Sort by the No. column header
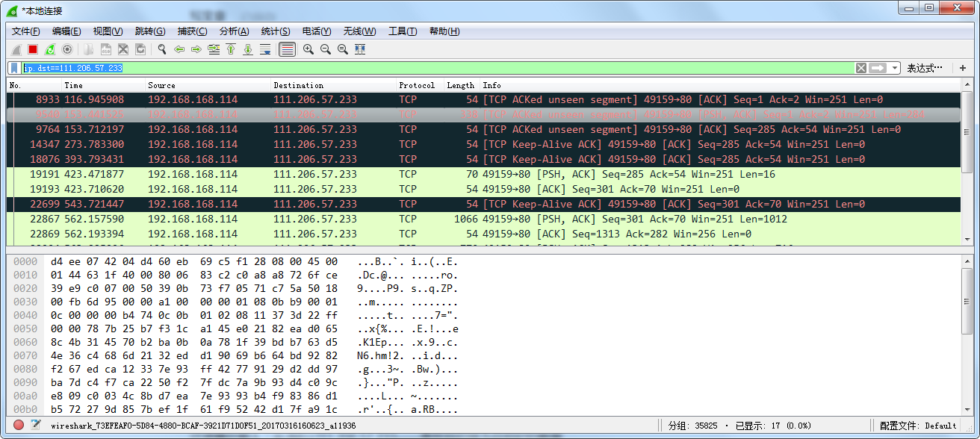The height and width of the screenshot is (439, 980). pos(34,85)
